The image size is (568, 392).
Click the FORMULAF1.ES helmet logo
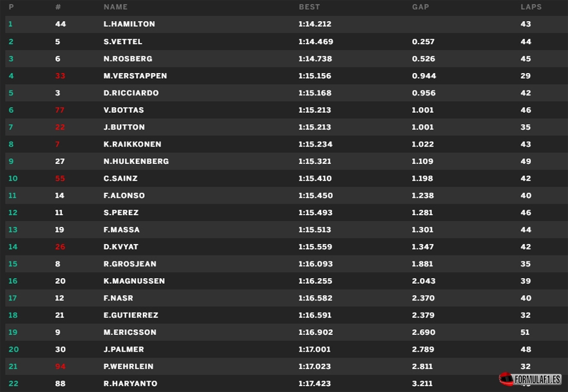tap(530, 379)
